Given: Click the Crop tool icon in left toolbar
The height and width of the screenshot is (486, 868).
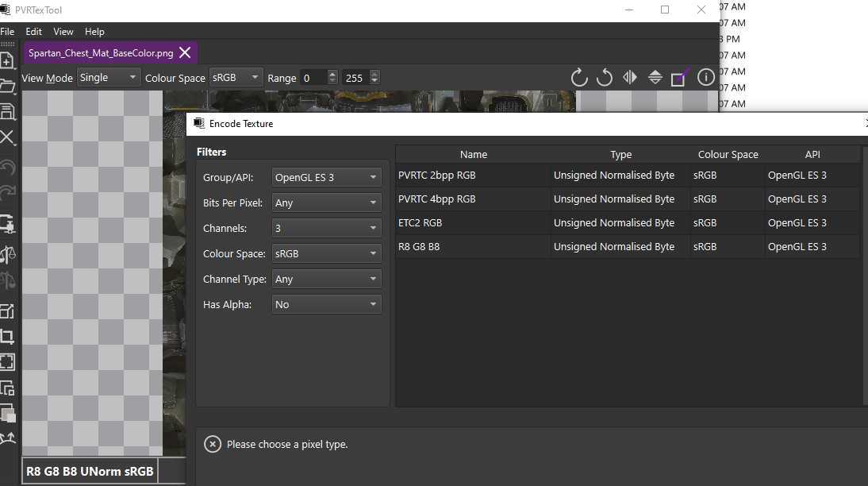Looking at the screenshot, I should click(x=6, y=336).
